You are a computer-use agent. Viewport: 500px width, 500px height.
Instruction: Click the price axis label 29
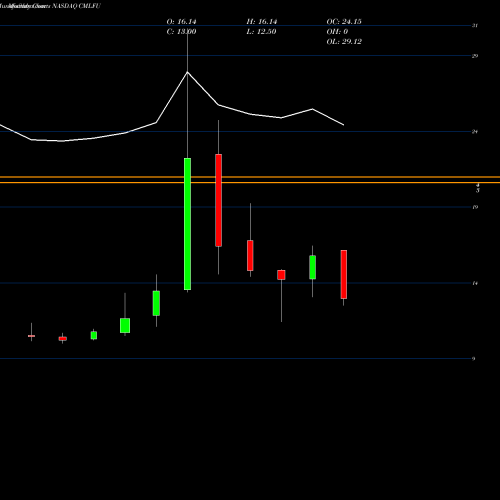click(475, 56)
